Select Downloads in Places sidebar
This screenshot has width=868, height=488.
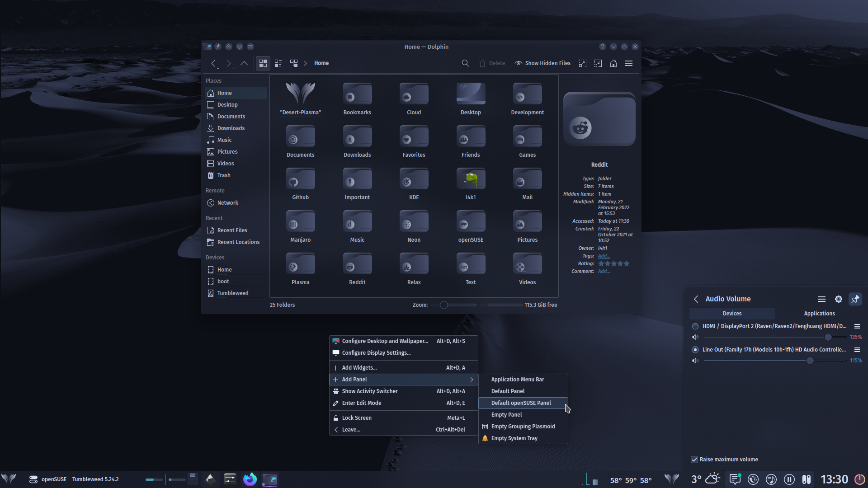point(236,128)
